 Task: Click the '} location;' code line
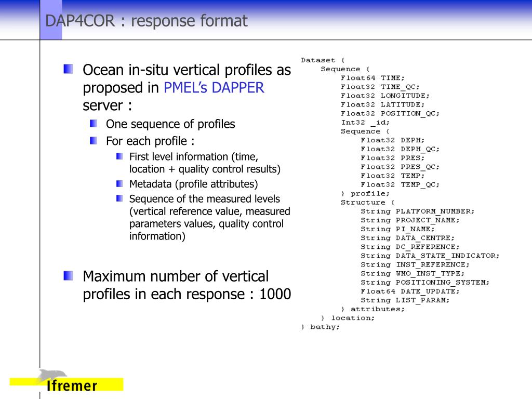tap(348, 318)
